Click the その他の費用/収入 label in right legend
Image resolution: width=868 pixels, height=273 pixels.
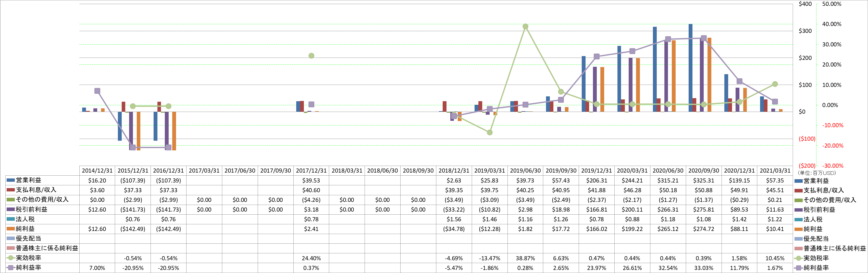(830, 200)
